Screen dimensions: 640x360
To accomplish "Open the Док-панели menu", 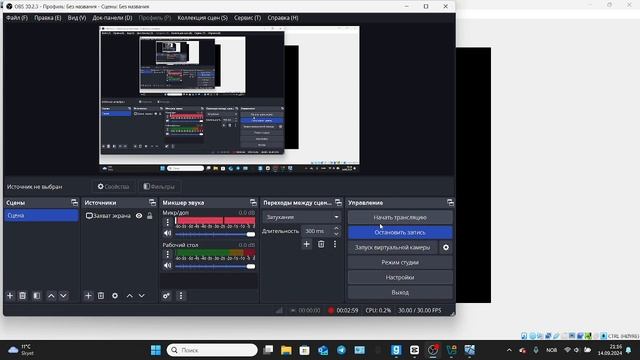I will tap(112, 18).
